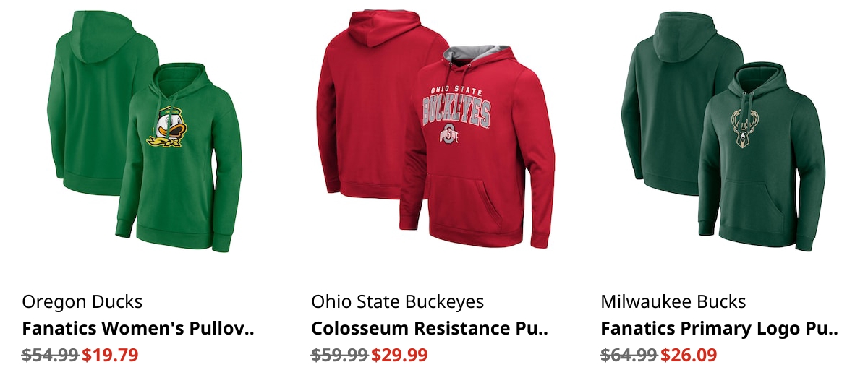Open the Oregon Ducks team link
This screenshot has width=868, height=383.
coord(82,301)
